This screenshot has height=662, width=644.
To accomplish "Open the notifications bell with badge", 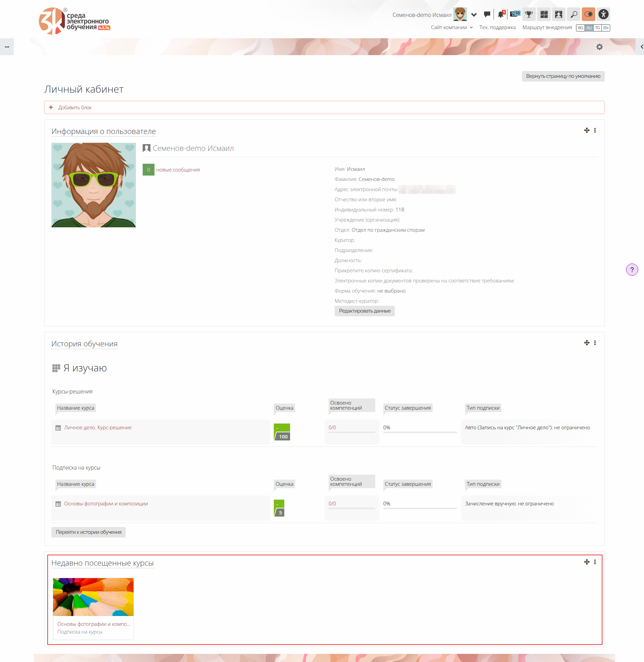I will [x=501, y=14].
